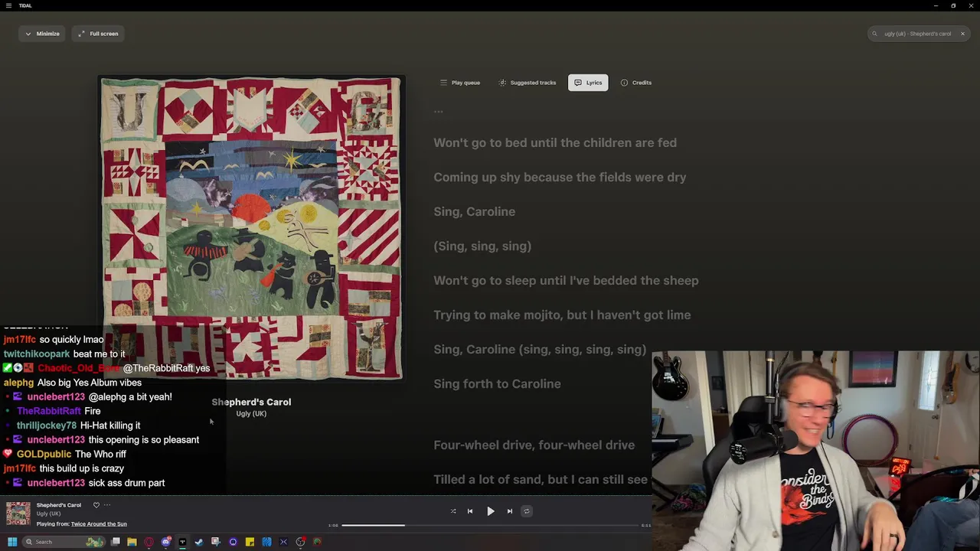
Task: Open the blue striped app taskbar icon
Action: [x=266, y=542]
